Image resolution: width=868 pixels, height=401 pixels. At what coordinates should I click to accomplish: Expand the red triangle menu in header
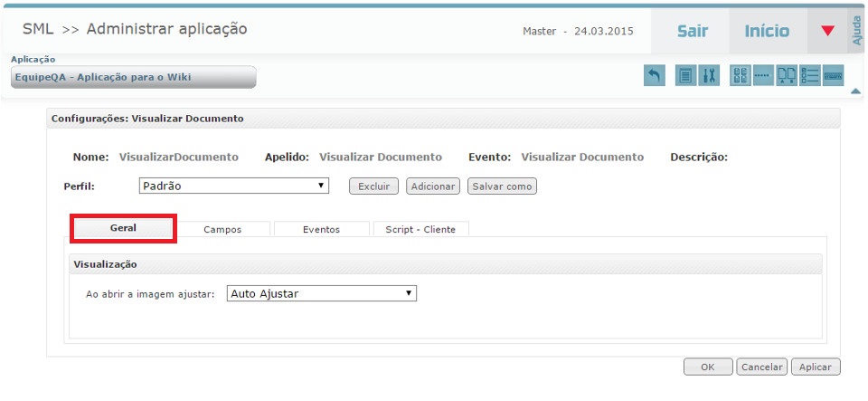point(827,31)
